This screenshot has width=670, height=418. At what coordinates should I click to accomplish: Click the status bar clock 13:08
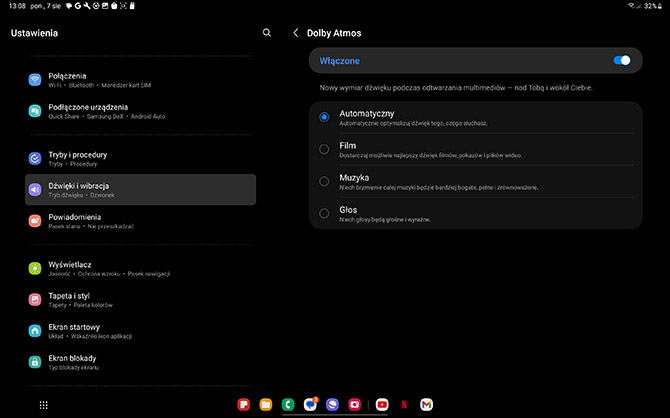(x=17, y=6)
